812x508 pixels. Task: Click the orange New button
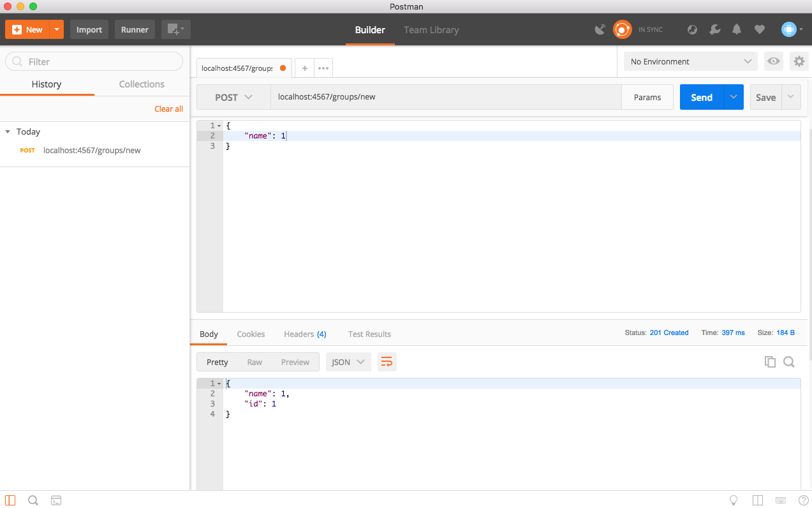click(27, 29)
